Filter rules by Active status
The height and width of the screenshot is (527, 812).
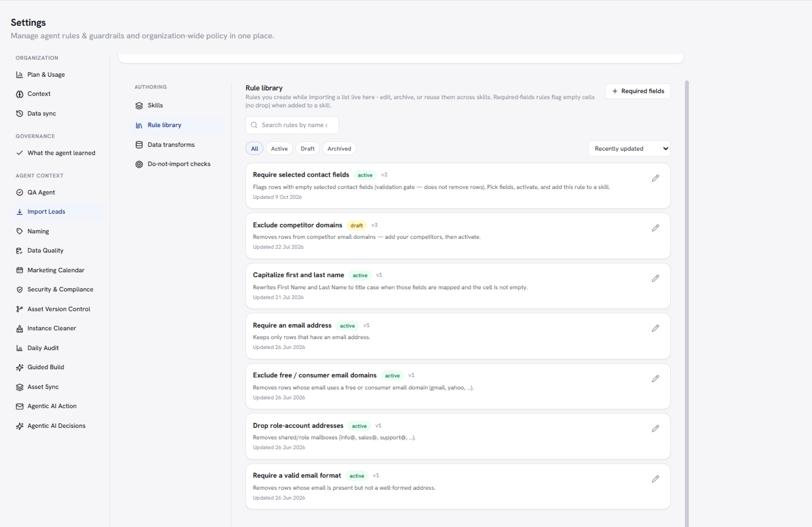(x=279, y=149)
